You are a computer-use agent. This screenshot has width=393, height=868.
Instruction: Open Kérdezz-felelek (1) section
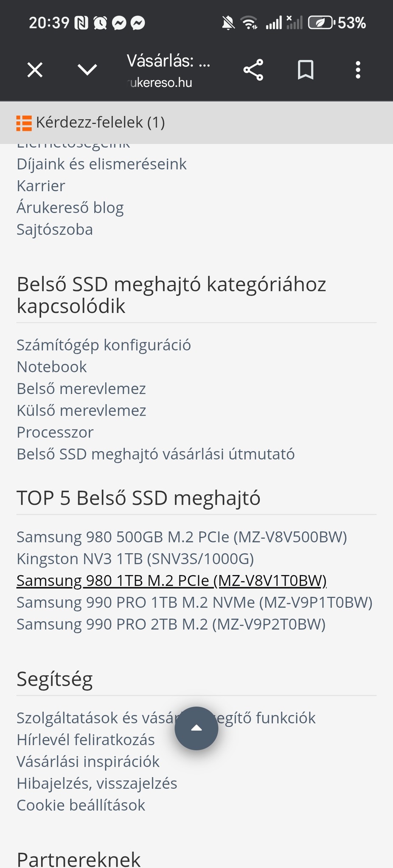click(x=100, y=123)
